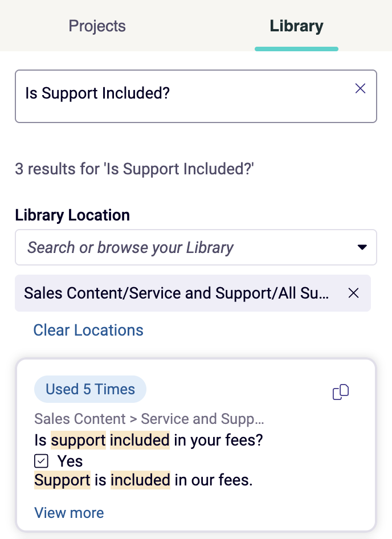Click the copy answer icon on result card
Image resolution: width=392 pixels, height=539 pixels.
point(341,392)
